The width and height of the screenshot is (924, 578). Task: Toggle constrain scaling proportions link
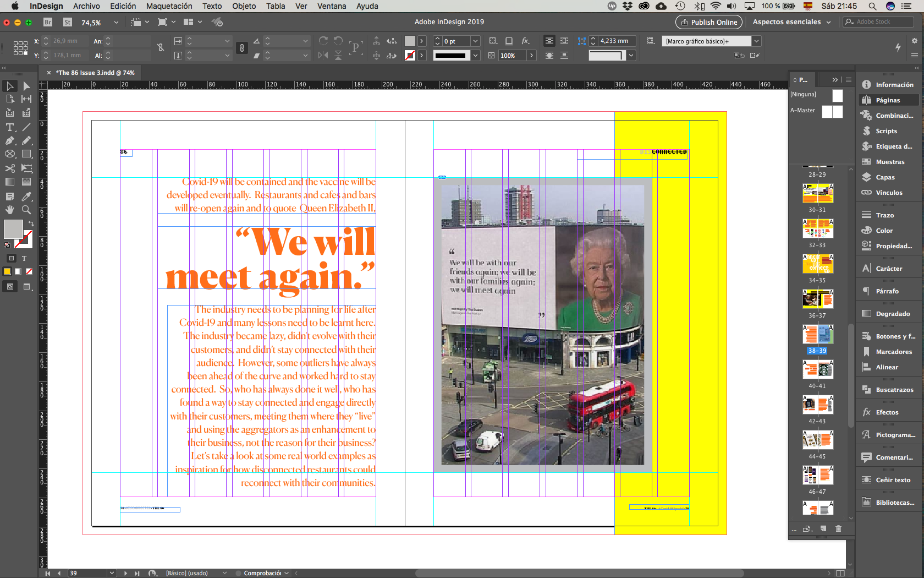(242, 48)
